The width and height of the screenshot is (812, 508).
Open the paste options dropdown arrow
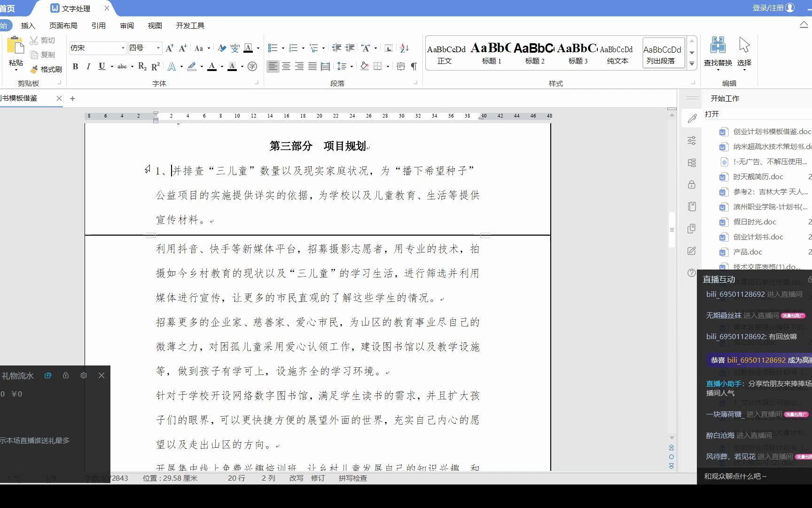coord(16,70)
